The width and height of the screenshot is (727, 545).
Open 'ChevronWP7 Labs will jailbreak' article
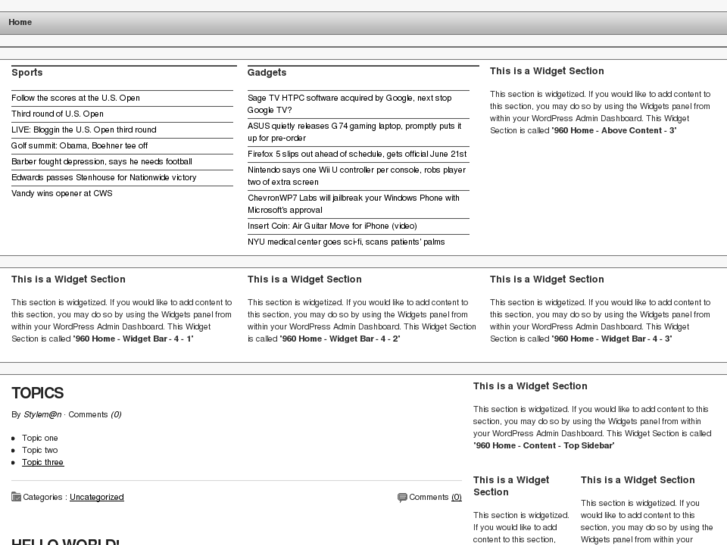click(353, 204)
